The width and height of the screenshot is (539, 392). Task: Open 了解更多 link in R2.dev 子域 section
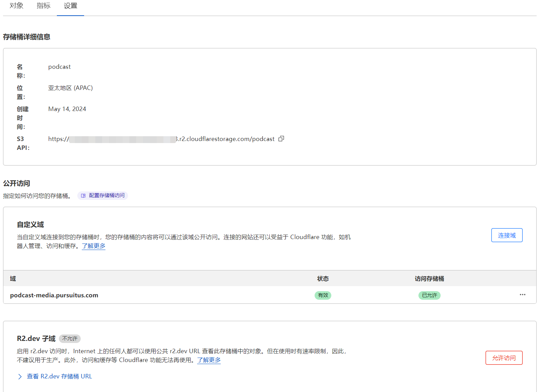(209, 360)
